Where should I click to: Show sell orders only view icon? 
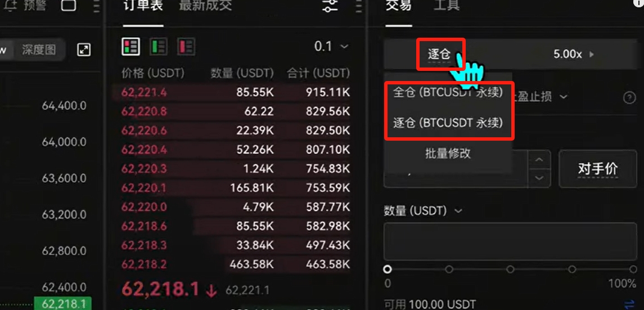(x=186, y=47)
